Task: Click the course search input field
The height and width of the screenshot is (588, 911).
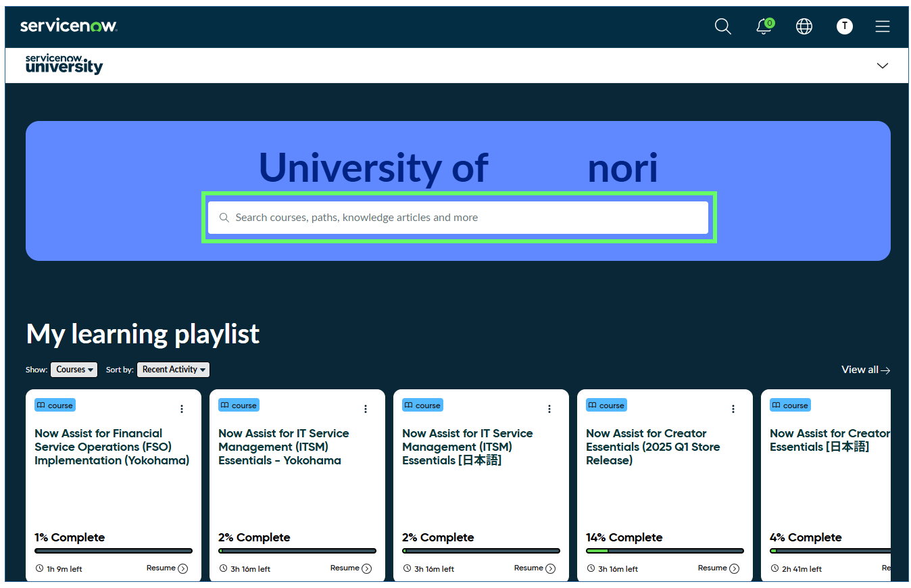Action: coord(458,218)
